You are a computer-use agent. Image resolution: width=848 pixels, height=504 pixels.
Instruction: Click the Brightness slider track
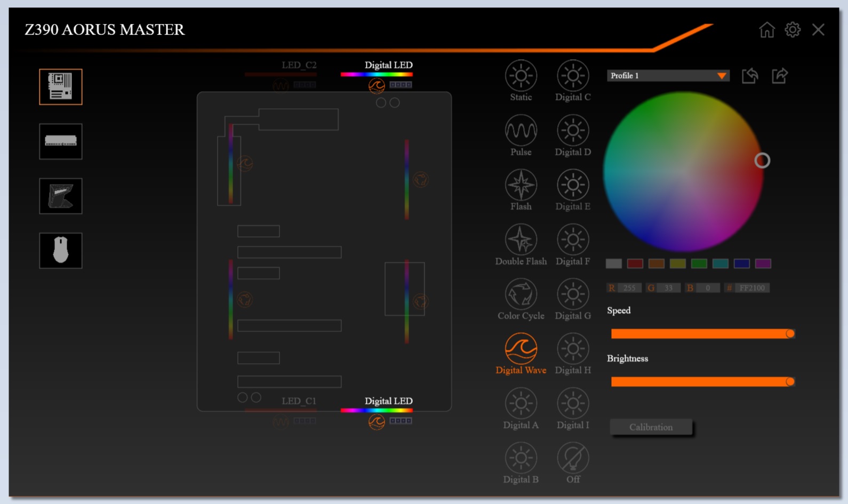click(702, 382)
